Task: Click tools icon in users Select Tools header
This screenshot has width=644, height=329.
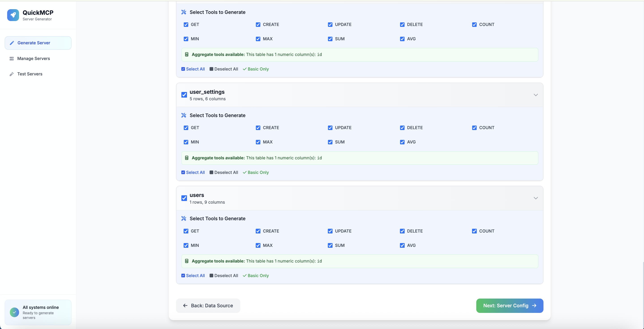Action: tap(184, 219)
